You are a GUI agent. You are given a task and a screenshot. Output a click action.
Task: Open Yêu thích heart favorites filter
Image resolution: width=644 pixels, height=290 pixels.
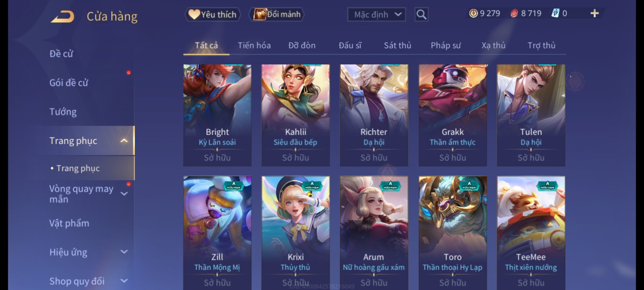coord(213,14)
